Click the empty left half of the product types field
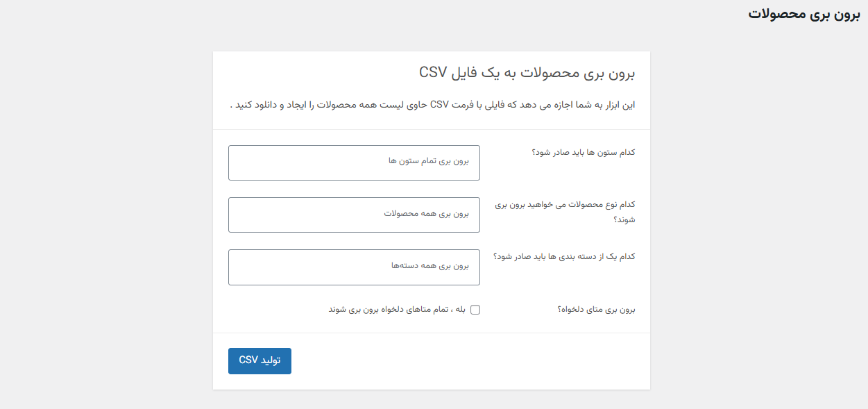 (291, 215)
